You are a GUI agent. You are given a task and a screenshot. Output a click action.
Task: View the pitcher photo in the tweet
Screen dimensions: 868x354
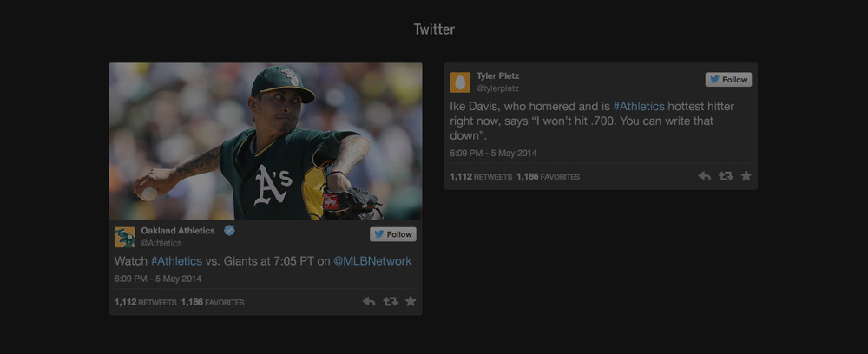pos(265,141)
